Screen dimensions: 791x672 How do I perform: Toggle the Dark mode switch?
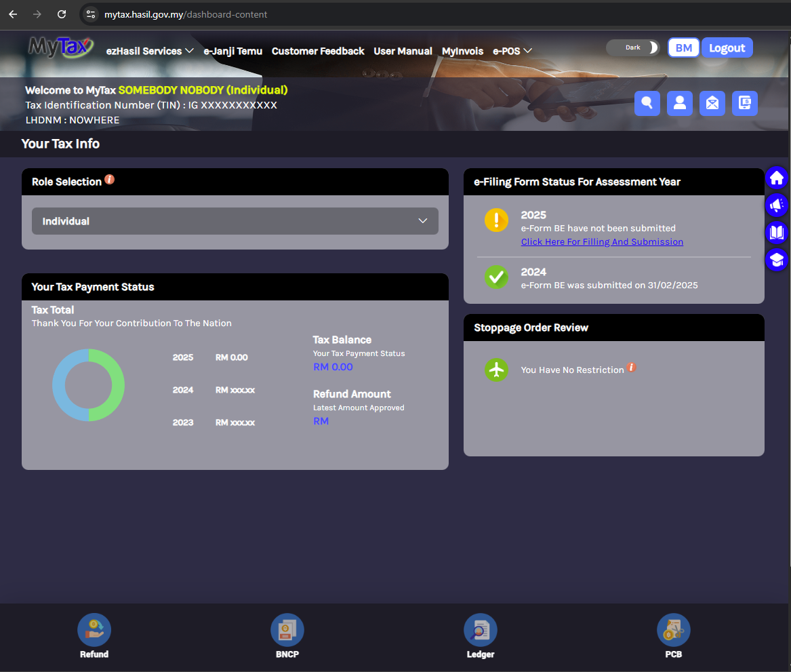point(633,47)
